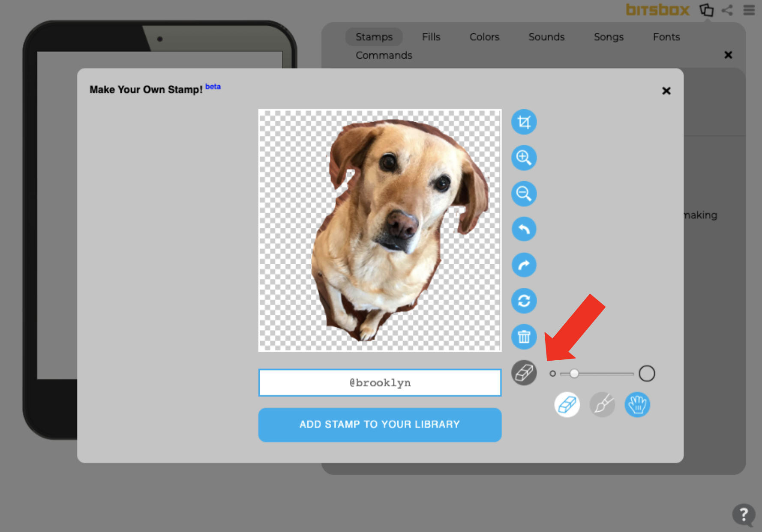The height and width of the screenshot is (532, 762).
Task: Zoom in on the stamp image
Action: 524,158
